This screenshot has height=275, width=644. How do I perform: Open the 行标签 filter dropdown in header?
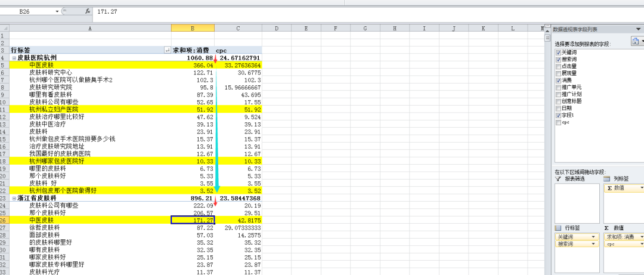[166, 51]
